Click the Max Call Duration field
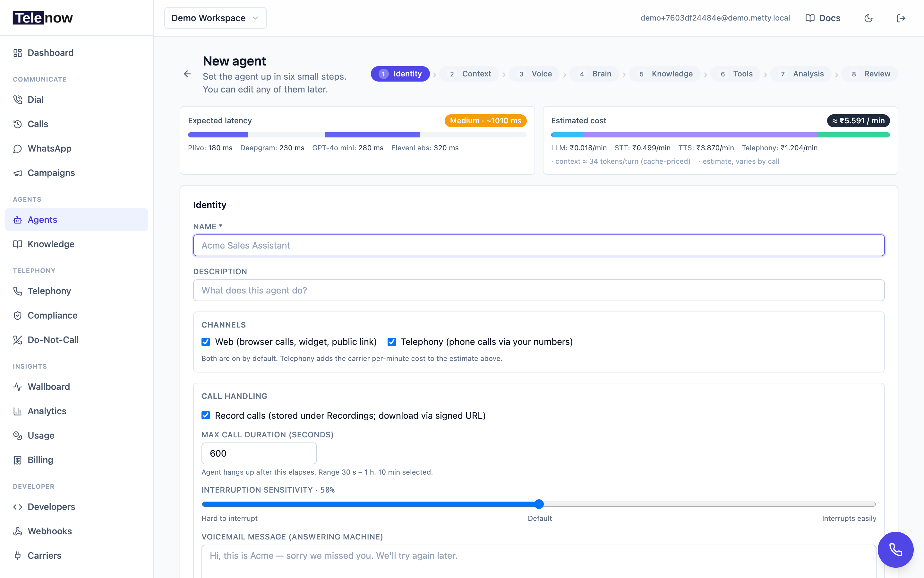 (x=259, y=453)
